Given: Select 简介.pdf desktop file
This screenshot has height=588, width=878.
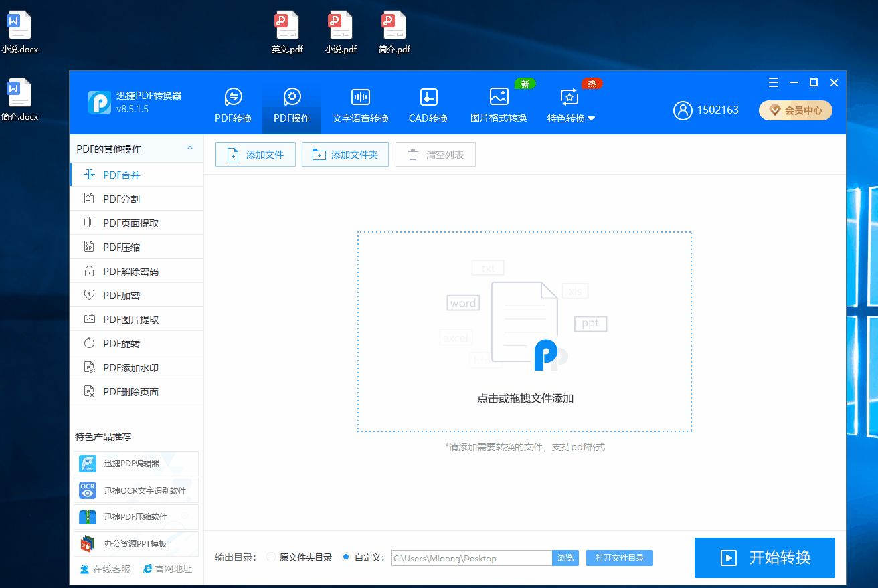Looking at the screenshot, I should (x=394, y=33).
